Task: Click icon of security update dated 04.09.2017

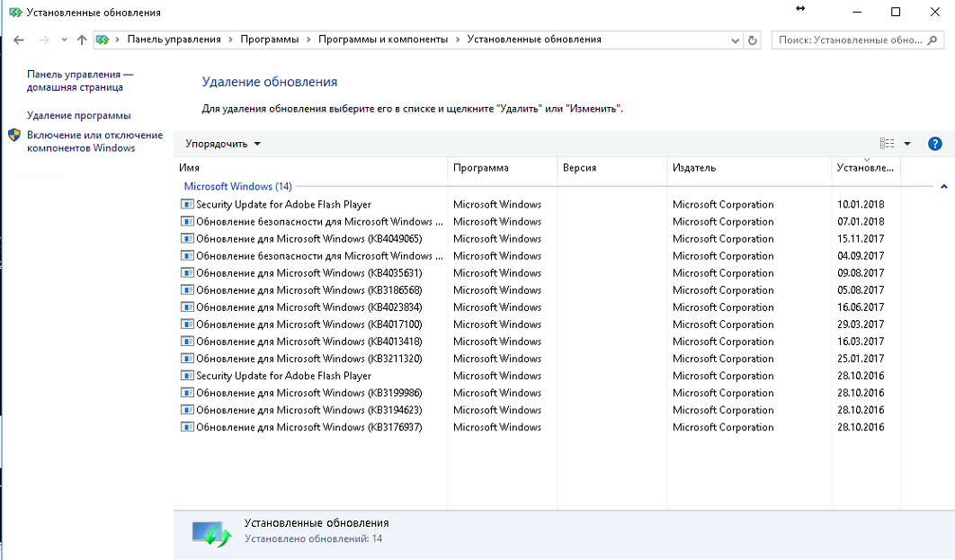Action: 187,255
